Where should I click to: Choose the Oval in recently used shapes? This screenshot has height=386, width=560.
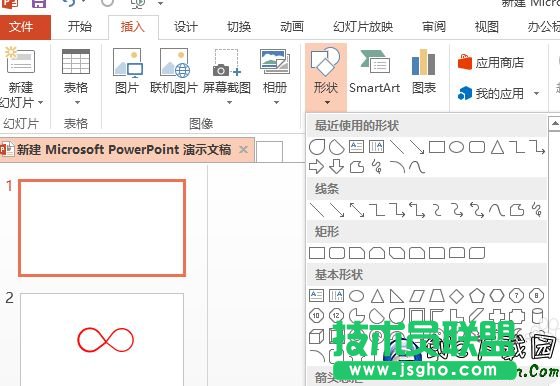click(456, 147)
